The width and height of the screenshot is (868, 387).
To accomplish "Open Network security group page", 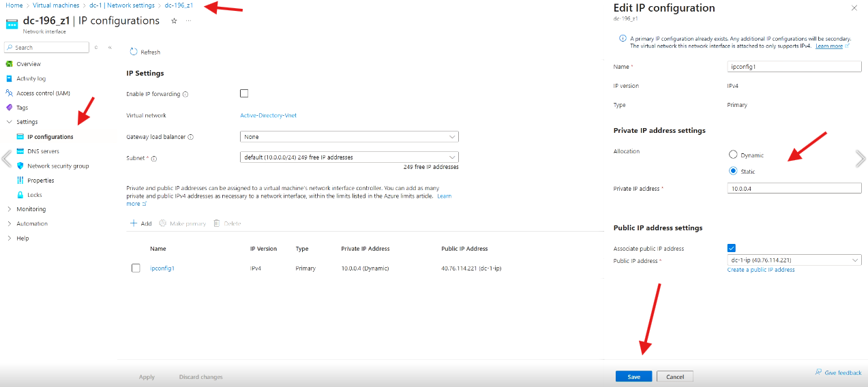I will [58, 166].
